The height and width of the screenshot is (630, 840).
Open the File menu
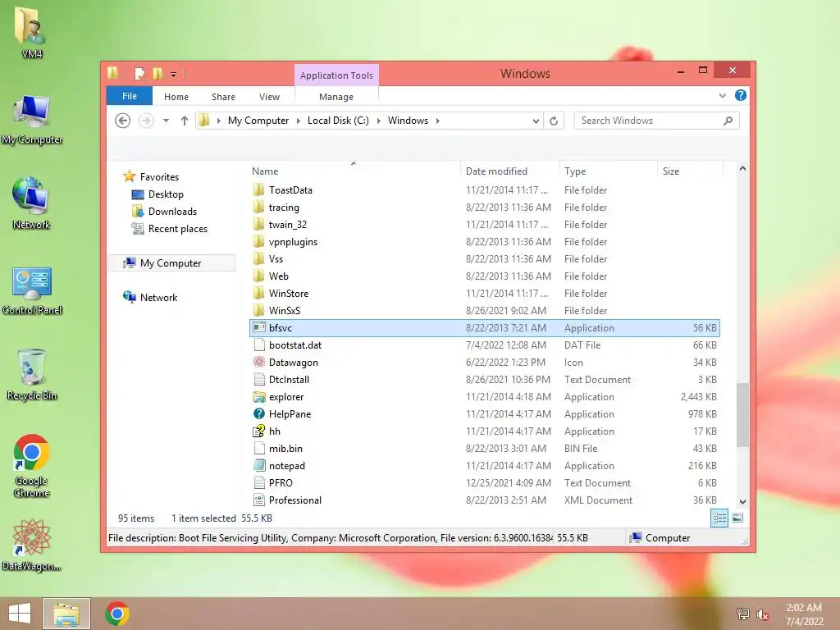tap(130, 96)
